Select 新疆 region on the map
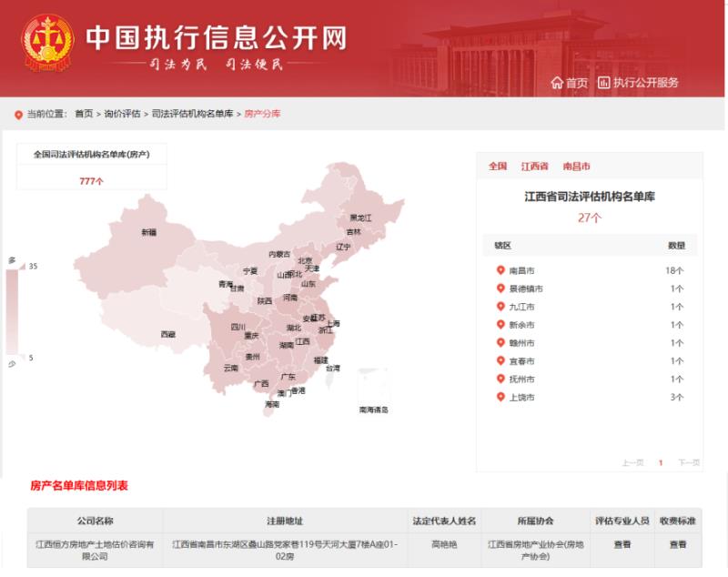 [148, 233]
